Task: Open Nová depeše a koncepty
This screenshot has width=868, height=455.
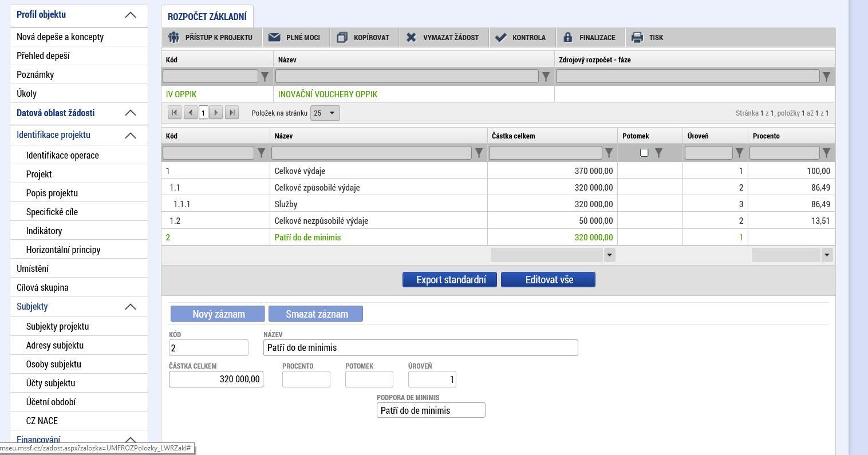Action: click(x=60, y=37)
